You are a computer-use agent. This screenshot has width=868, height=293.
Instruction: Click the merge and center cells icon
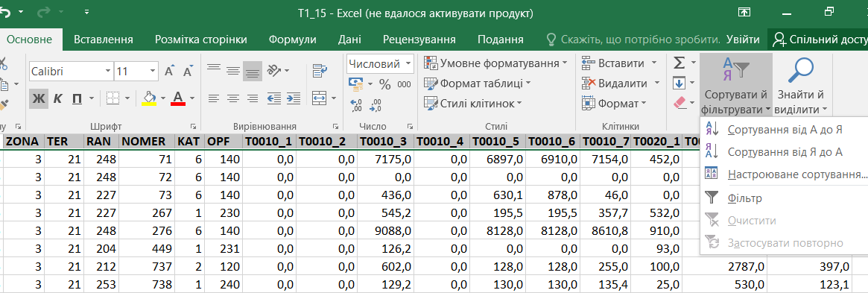320,98
